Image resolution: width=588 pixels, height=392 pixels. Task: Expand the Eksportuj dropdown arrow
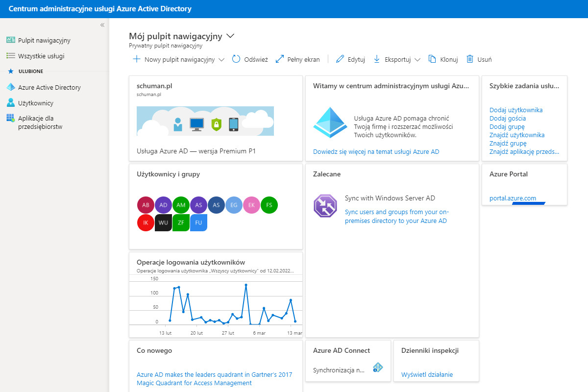[417, 60]
